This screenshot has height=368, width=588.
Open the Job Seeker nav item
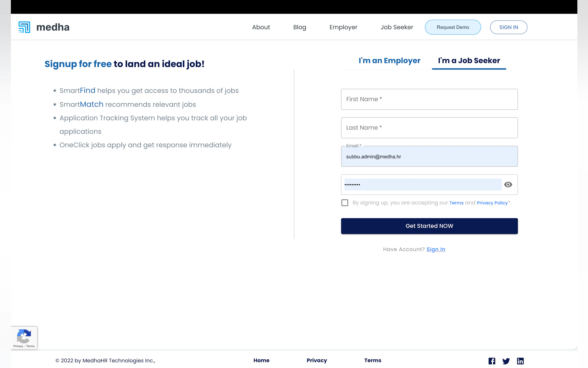[397, 27]
